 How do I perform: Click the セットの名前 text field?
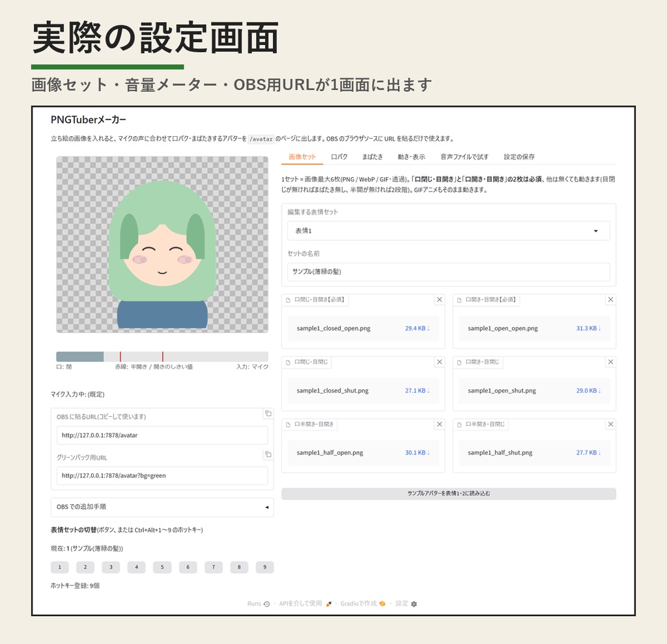448,272
